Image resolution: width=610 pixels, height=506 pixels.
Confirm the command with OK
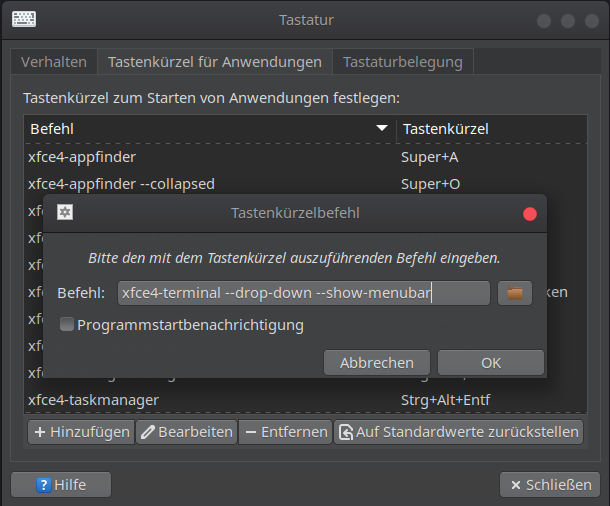click(x=491, y=363)
